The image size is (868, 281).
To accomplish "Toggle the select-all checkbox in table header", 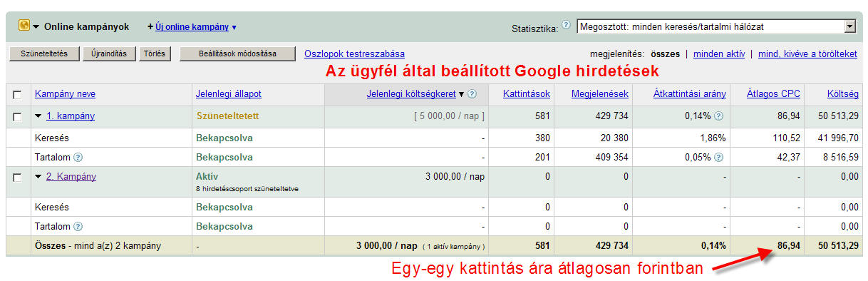I will pyautogui.click(x=17, y=94).
